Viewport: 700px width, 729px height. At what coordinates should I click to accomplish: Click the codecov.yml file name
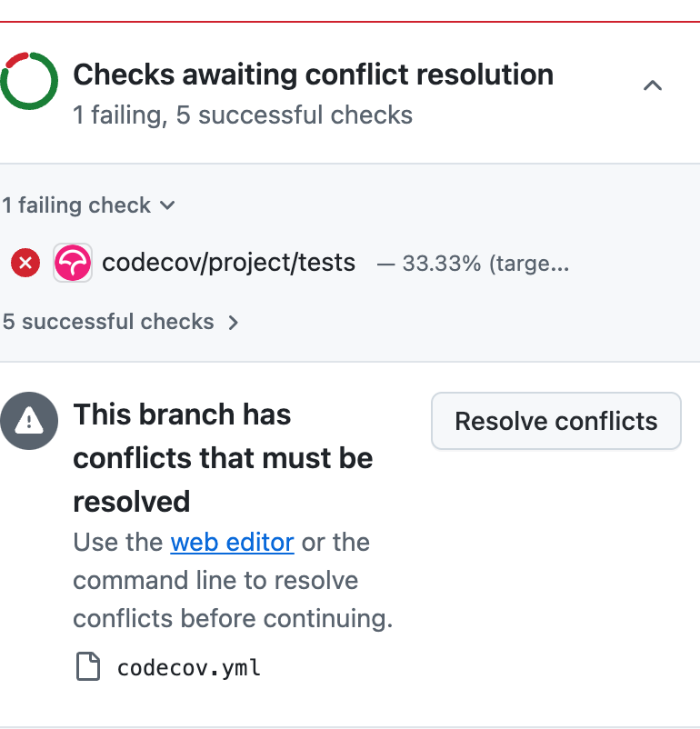coord(188,666)
